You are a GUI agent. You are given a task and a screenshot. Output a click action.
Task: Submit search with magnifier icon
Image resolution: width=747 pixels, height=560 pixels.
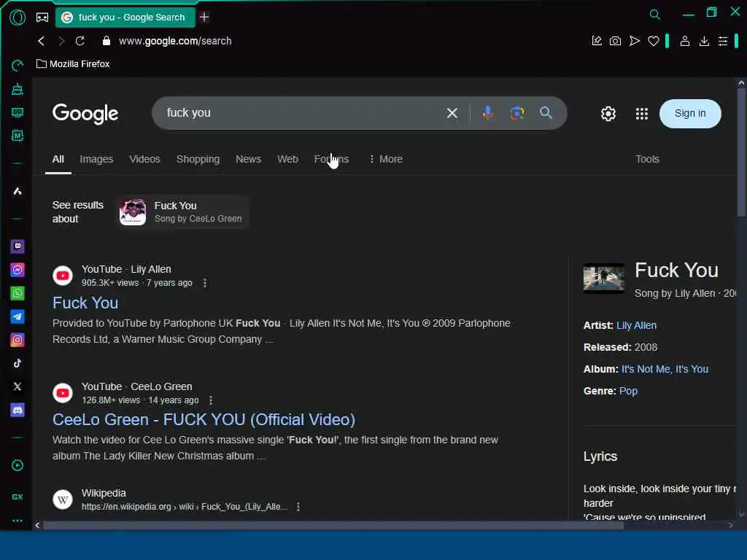coord(546,113)
